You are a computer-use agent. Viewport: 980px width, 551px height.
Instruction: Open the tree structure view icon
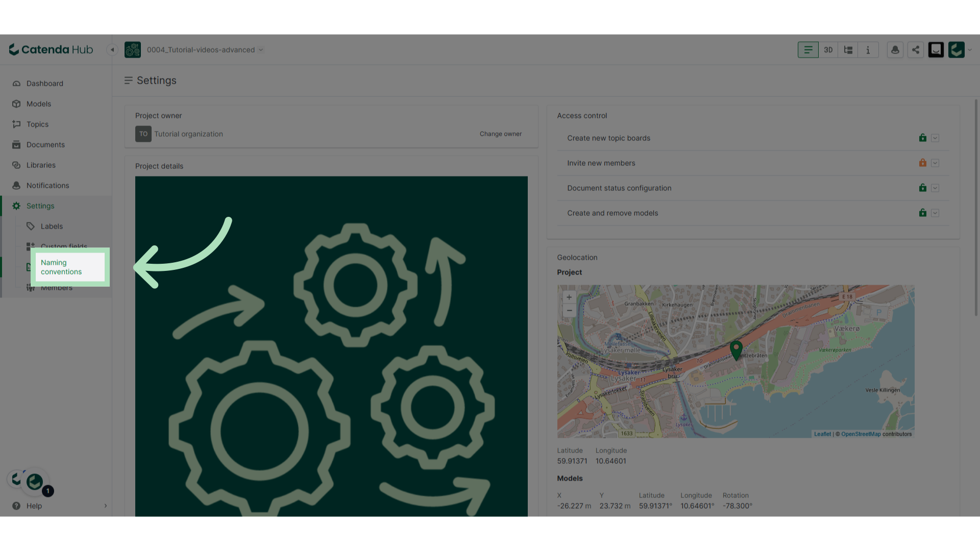pyautogui.click(x=848, y=50)
